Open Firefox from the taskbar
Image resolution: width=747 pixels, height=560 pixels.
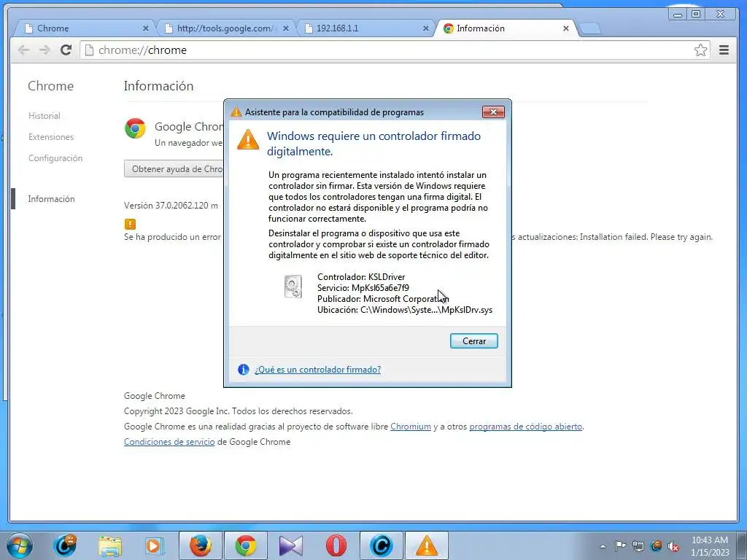(201, 545)
